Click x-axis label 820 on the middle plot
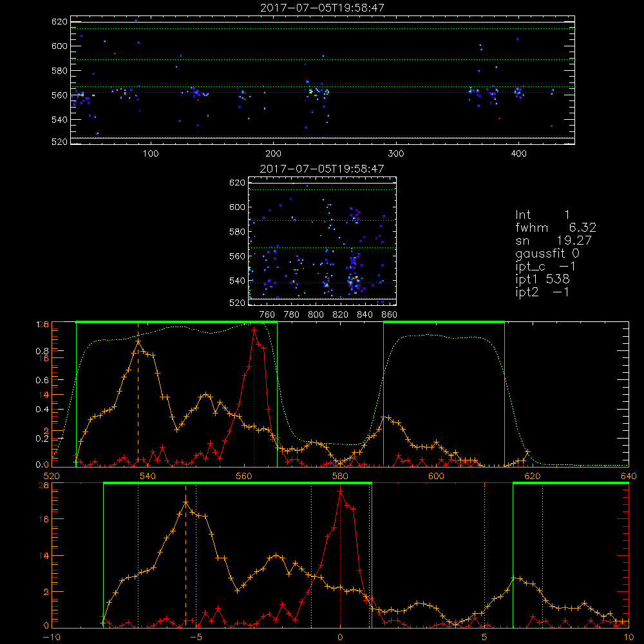This screenshot has width=644, height=644. click(341, 315)
